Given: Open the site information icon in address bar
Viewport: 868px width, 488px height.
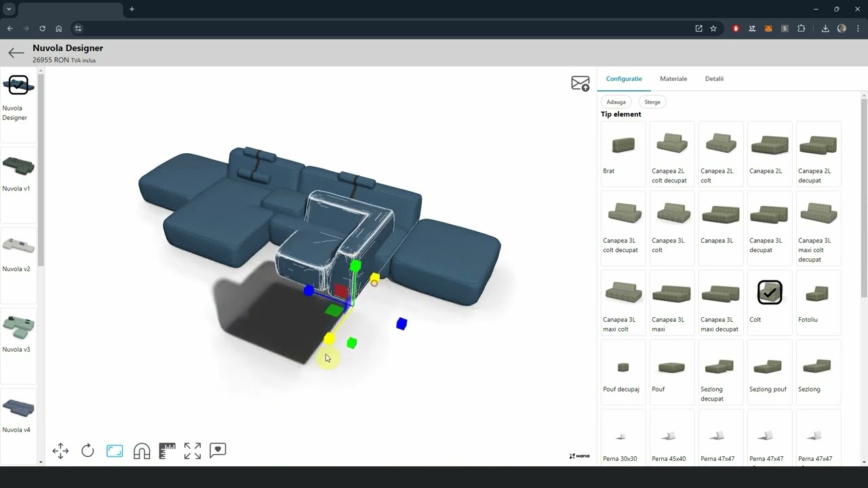Looking at the screenshot, I should tap(78, 28).
